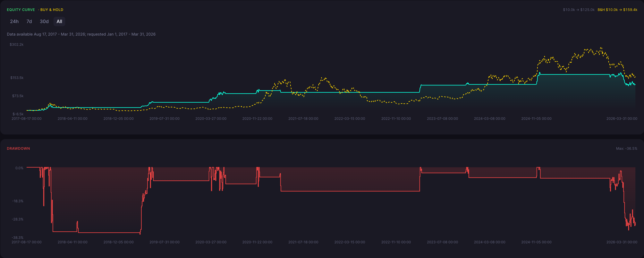
Task: Click the $73.5k y-axis label
Action: pos(18,96)
